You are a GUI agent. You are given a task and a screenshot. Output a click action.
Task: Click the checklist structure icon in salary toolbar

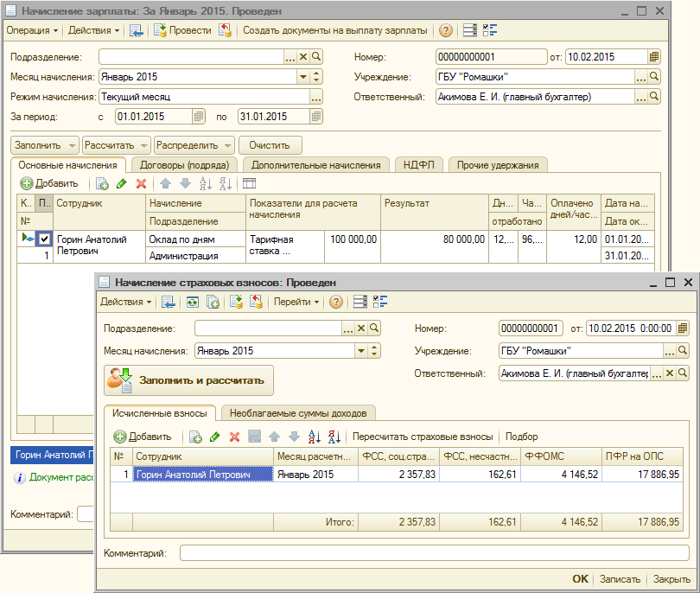[490, 30]
